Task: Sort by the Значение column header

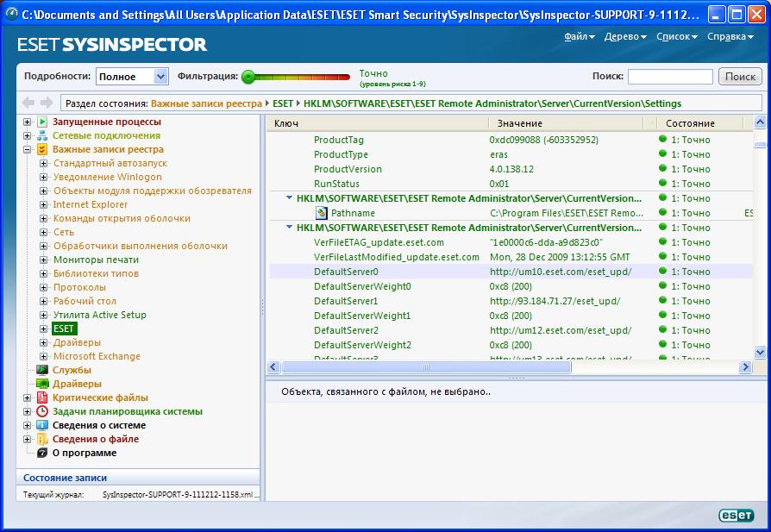Action: (x=566, y=123)
